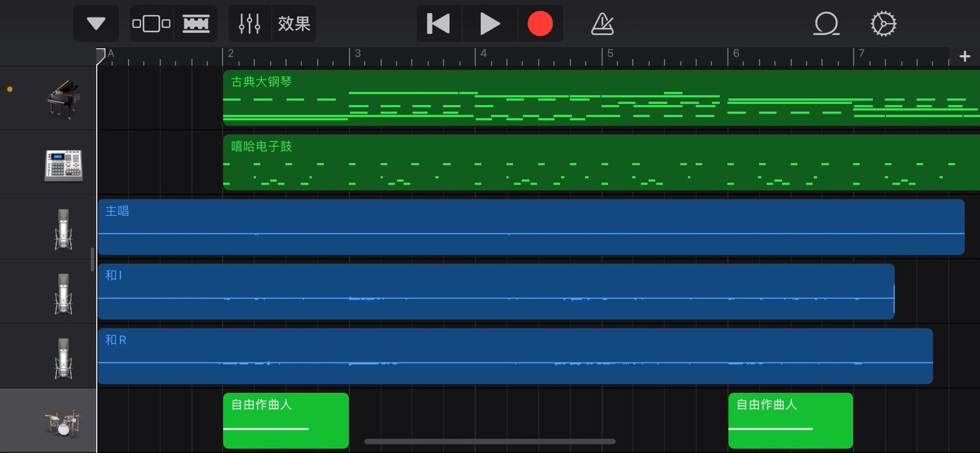
Task: Start playback with the Play button
Action: click(490, 24)
